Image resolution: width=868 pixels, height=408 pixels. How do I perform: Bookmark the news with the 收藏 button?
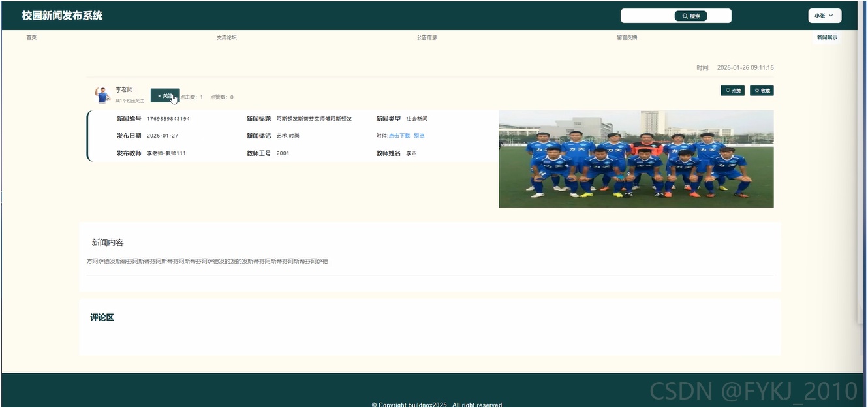click(762, 91)
